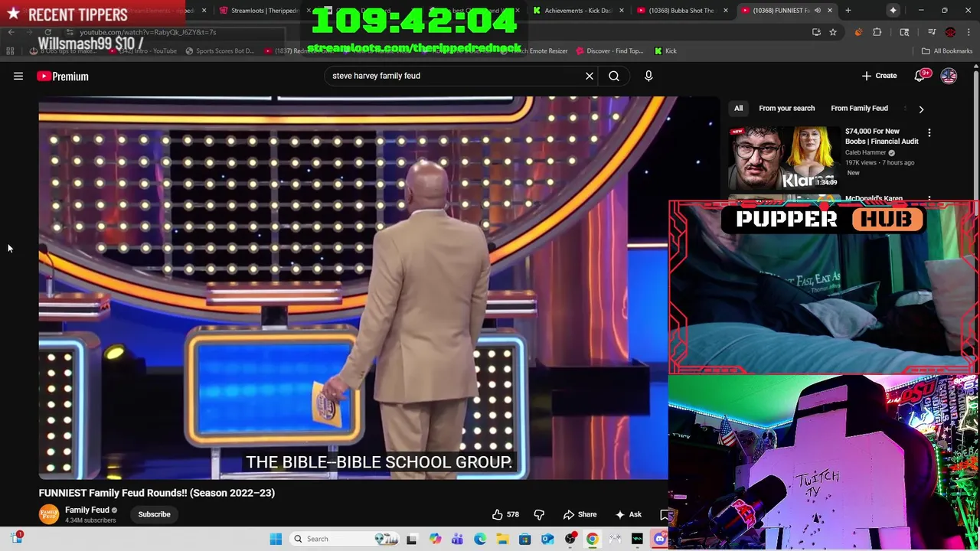Clear the search query with X
The image size is (980, 551).
pos(590,76)
